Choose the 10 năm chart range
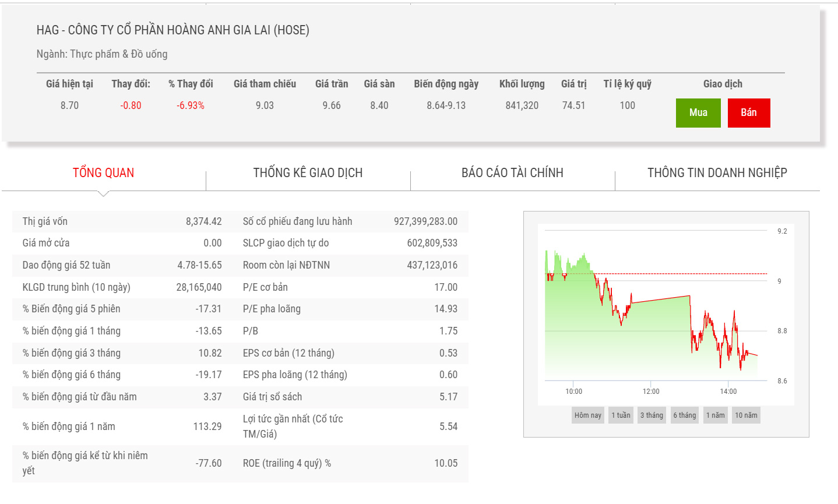The width and height of the screenshot is (838, 504). click(x=746, y=415)
